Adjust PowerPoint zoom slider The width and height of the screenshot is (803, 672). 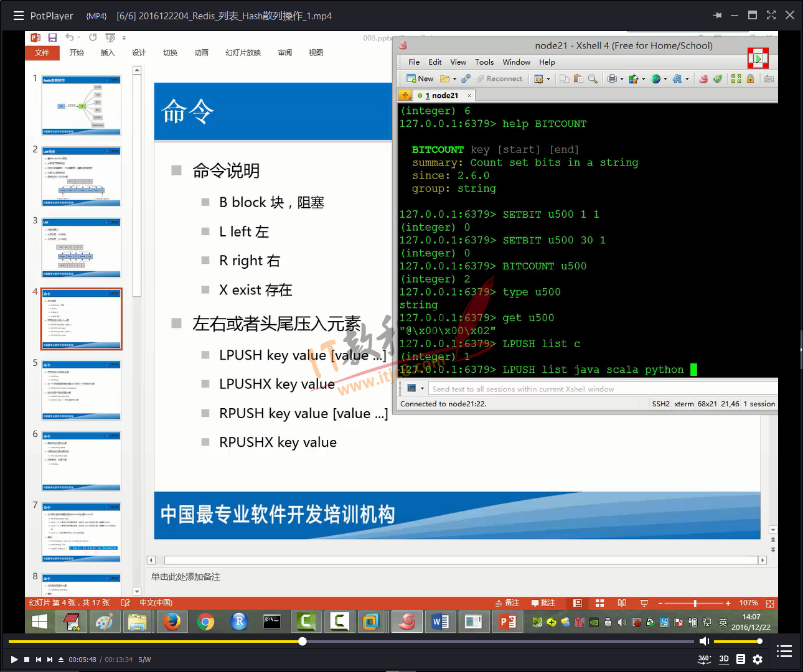coord(695,603)
